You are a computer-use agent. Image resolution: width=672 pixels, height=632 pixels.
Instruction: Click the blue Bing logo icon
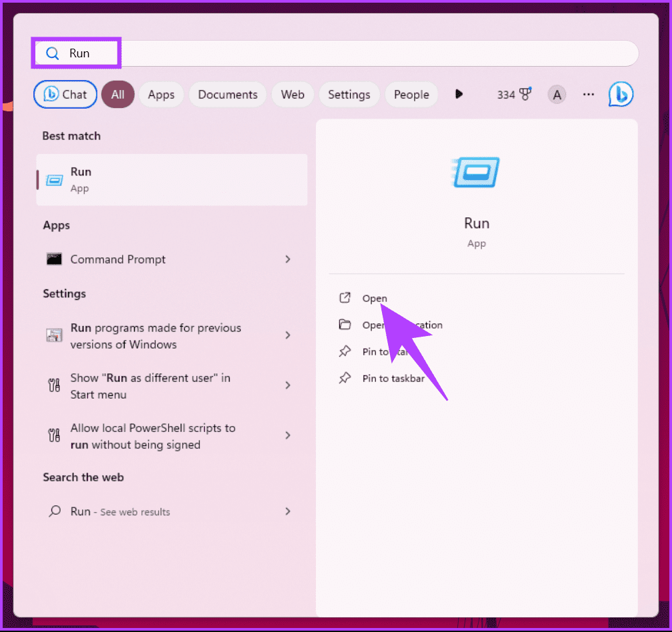pos(620,94)
